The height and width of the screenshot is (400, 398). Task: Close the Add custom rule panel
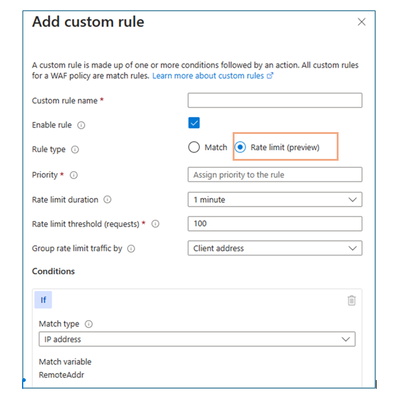tap(362, 22)
